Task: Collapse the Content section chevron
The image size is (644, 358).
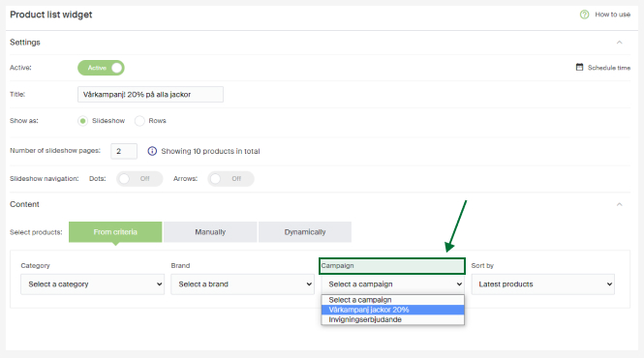Action: [620, 204]
